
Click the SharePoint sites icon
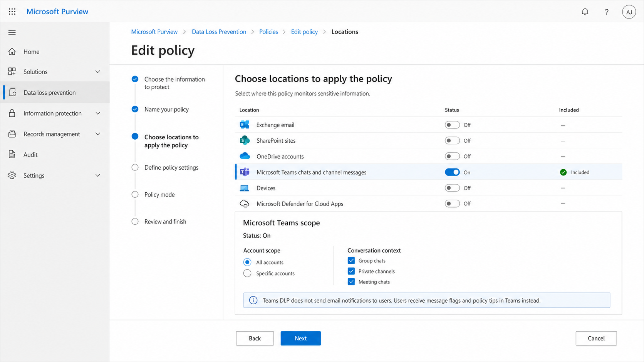245,140
